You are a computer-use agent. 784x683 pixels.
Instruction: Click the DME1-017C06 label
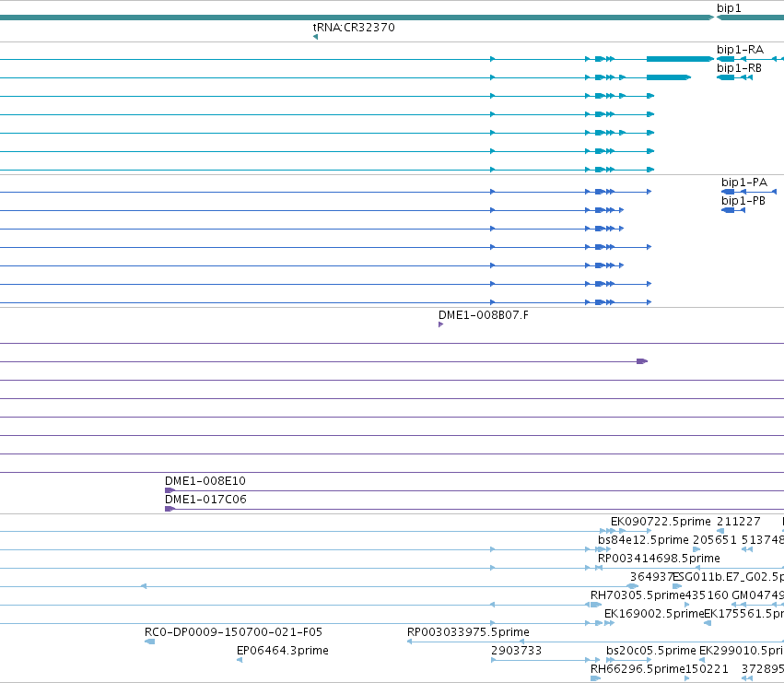[x=205, y=500]
